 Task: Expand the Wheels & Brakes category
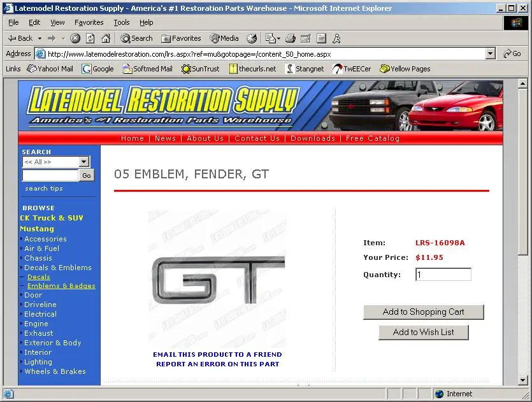click(x=55, y=371)
